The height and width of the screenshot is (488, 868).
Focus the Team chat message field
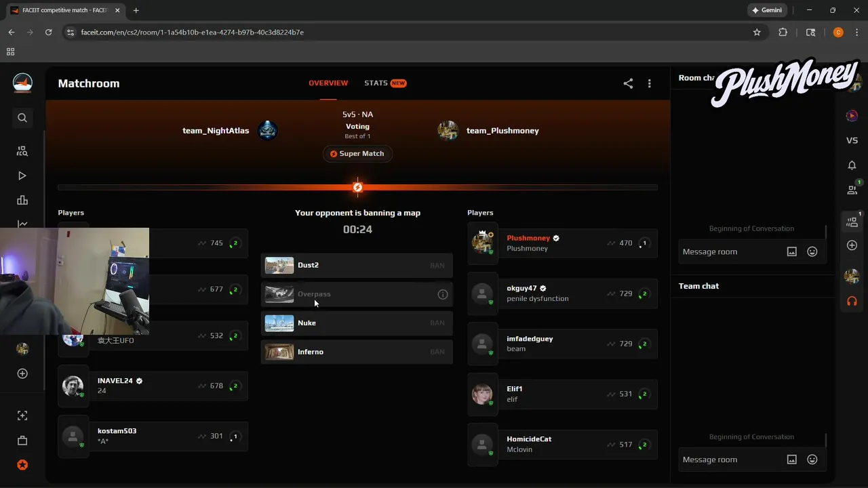730,460
